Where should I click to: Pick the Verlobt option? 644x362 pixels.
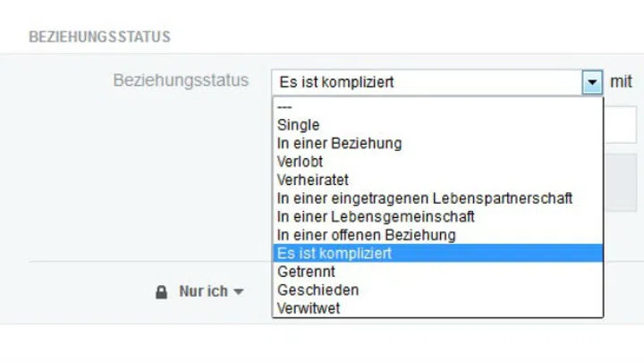437,162
